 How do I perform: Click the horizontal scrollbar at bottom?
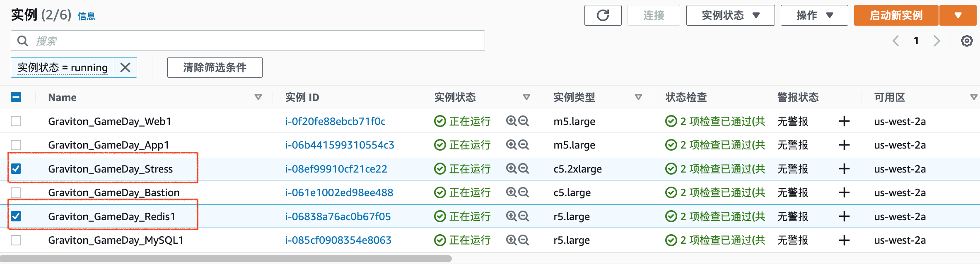click(226, 259)
